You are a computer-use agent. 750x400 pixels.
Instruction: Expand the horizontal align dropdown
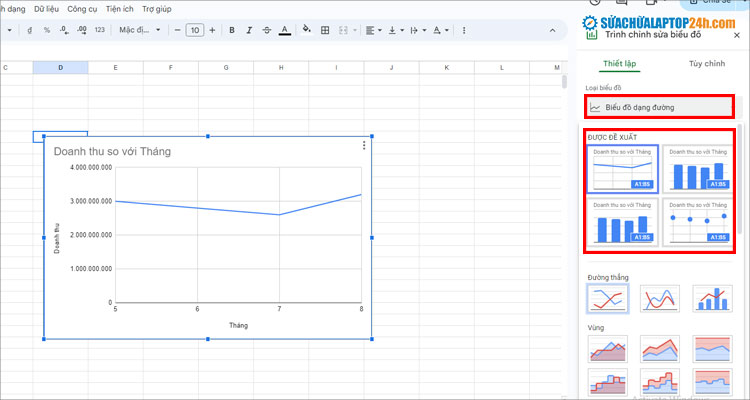(372, 31)
